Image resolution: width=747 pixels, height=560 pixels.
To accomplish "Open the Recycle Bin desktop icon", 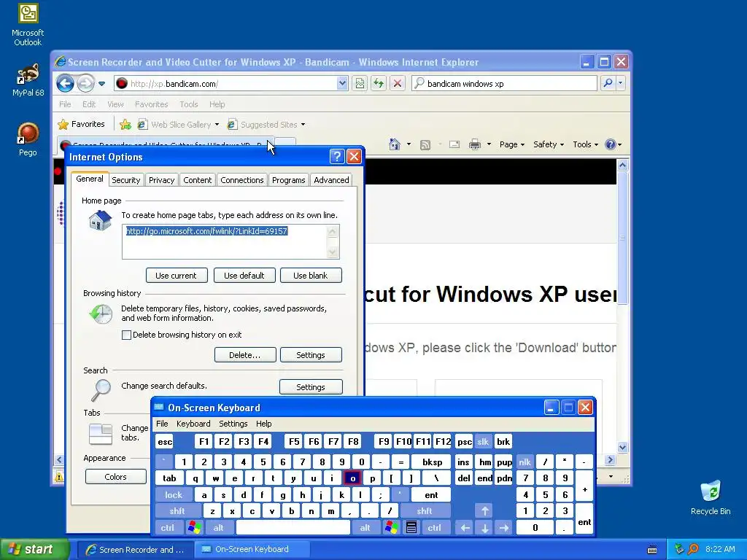I will tap(711, 498).
